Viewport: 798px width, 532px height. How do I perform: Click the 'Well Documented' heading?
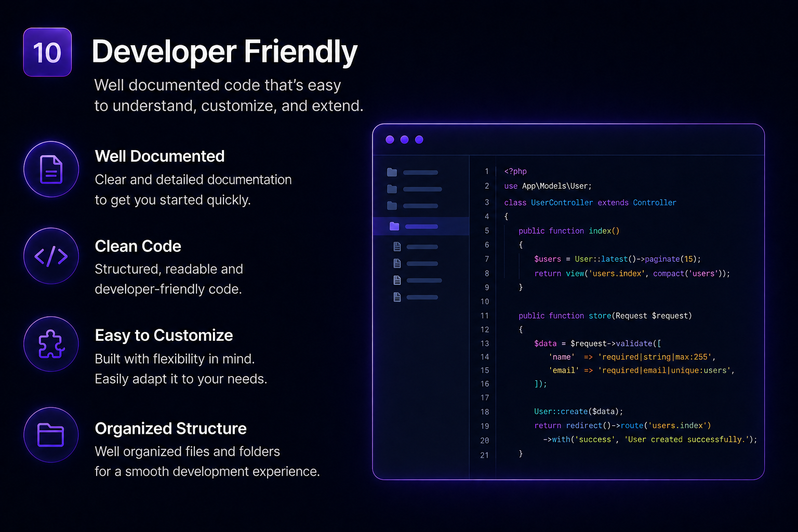[159, 156]
